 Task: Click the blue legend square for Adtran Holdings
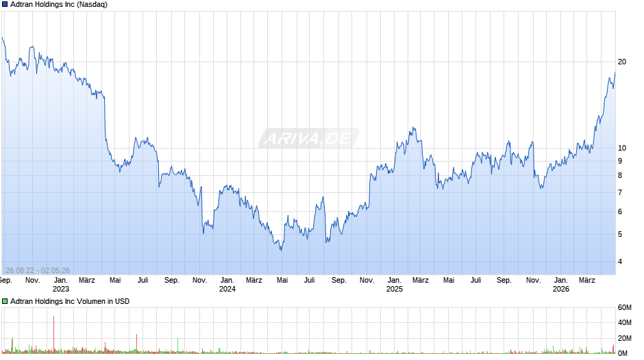click(x=5, y=5)
